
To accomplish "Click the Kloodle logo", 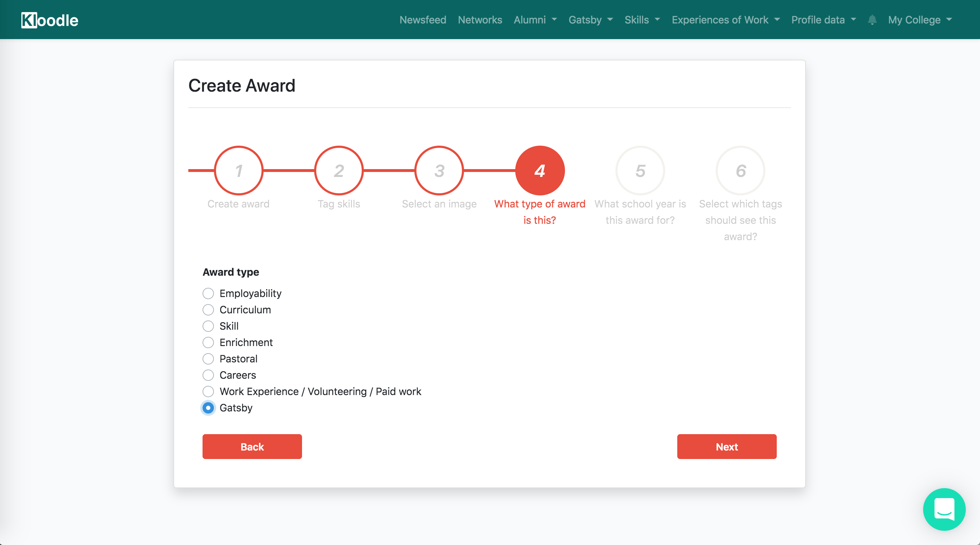I will coord(50,20).
